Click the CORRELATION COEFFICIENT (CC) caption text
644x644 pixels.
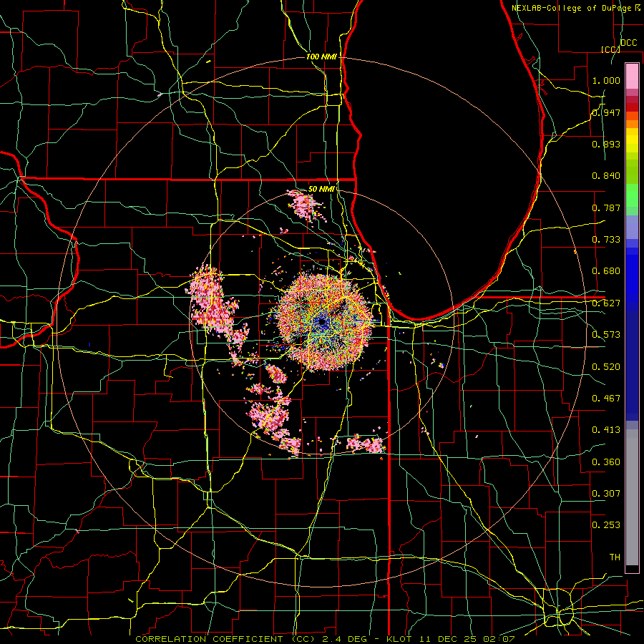coord(225,639)
